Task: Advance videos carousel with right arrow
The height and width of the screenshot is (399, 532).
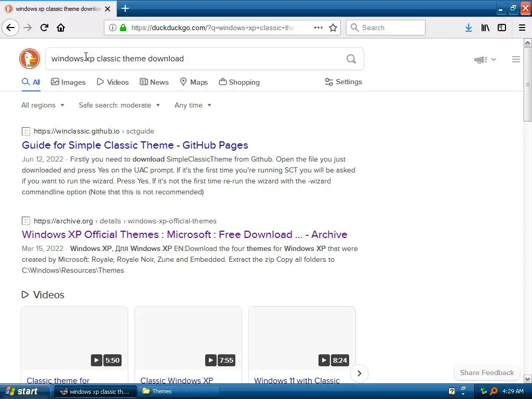Action: coord(360,373)
